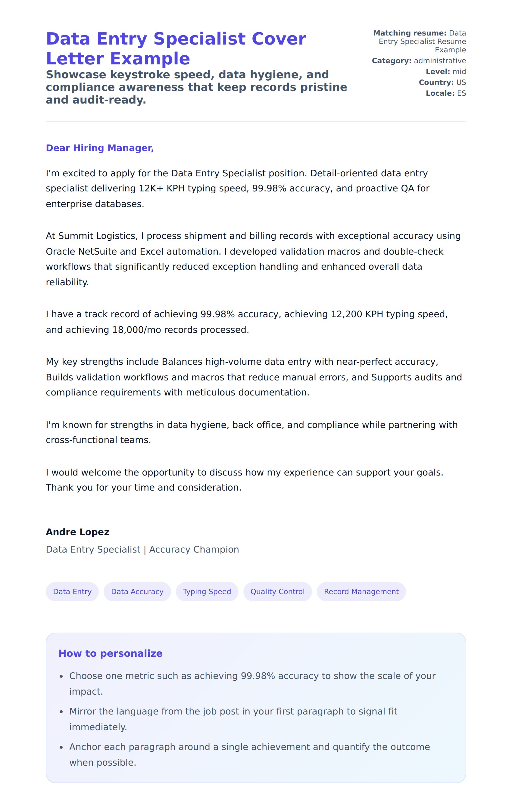Select the Data Accuracy tag
The height and width of the screenshot is (812, 512).
click(137, 591)
